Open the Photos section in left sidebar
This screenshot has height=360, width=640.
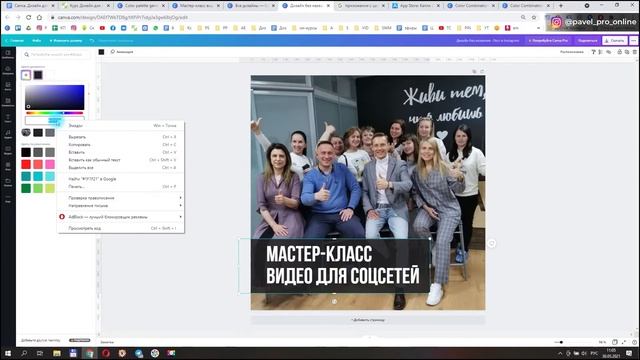tap(8, 86)
